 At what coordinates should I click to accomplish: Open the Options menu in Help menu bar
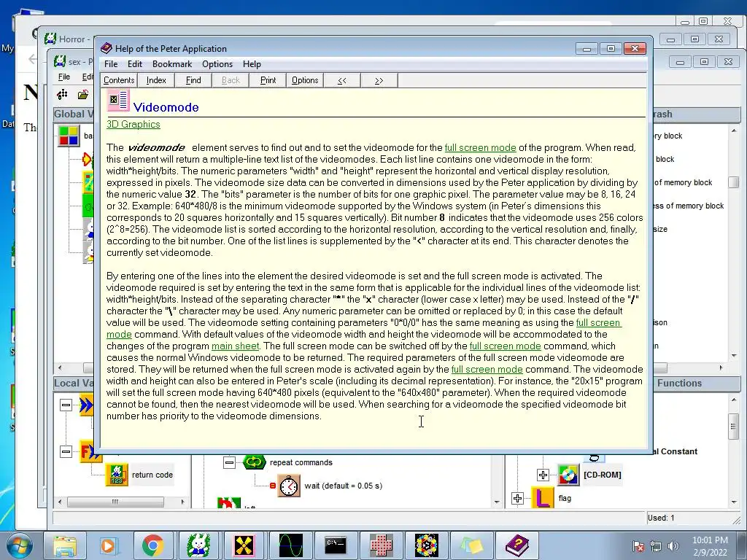coord(217,64)
